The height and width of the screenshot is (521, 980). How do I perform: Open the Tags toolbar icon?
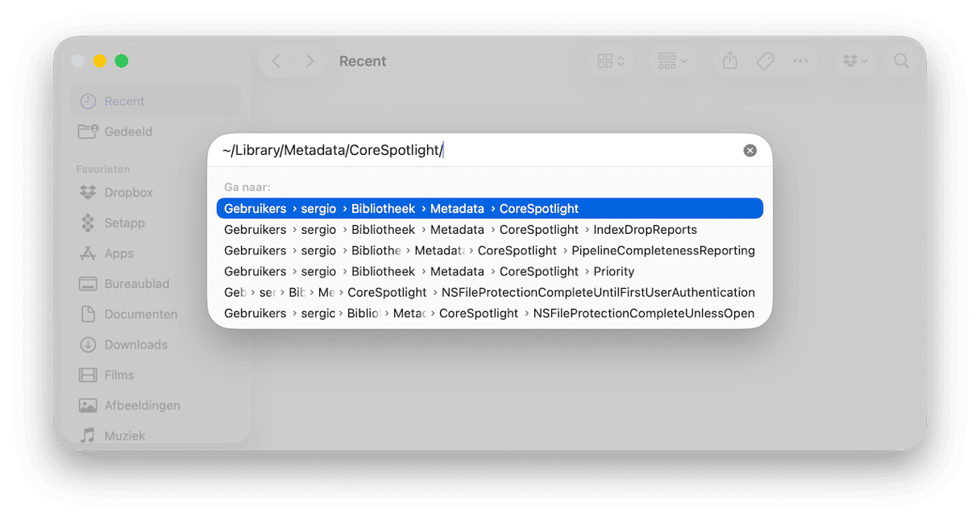tap(766, 61)
